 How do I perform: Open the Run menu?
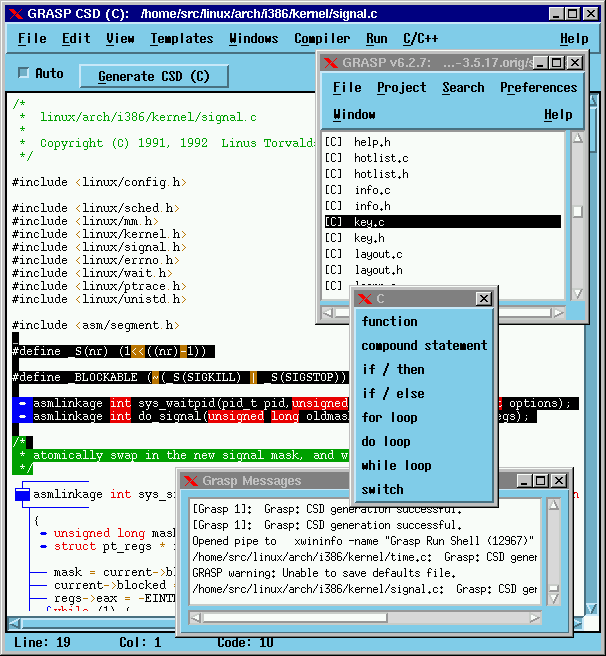(x=376, y=38)
